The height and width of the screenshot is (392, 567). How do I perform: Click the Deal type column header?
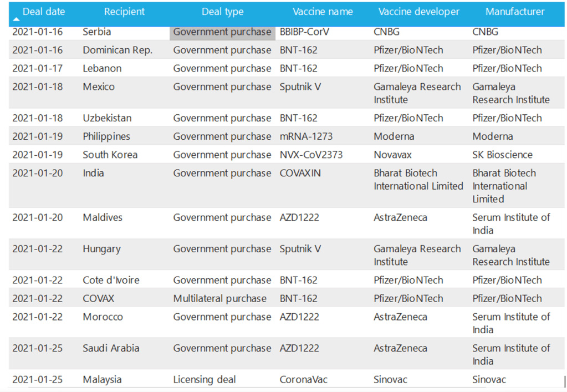point(222,12)
